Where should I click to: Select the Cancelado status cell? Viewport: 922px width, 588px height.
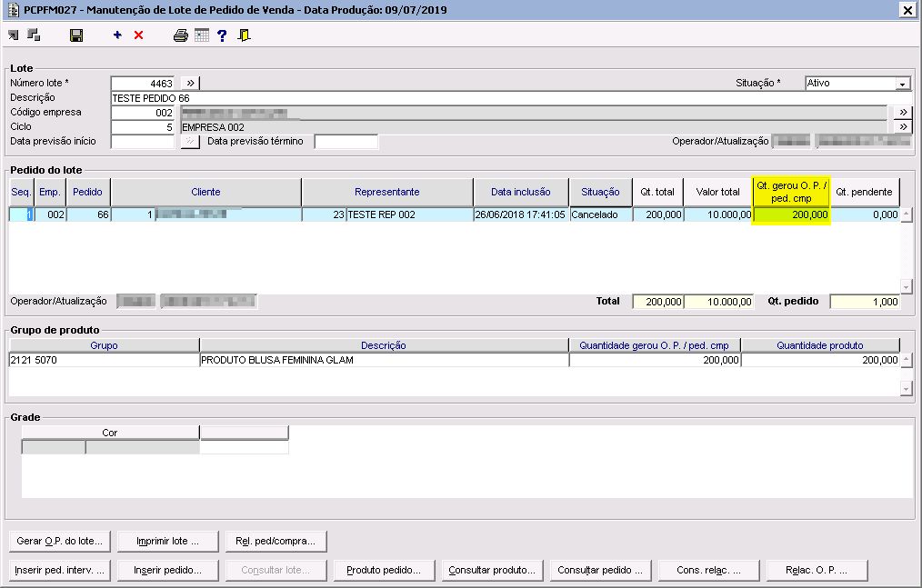pyautogui.click(x=601, y=214)
